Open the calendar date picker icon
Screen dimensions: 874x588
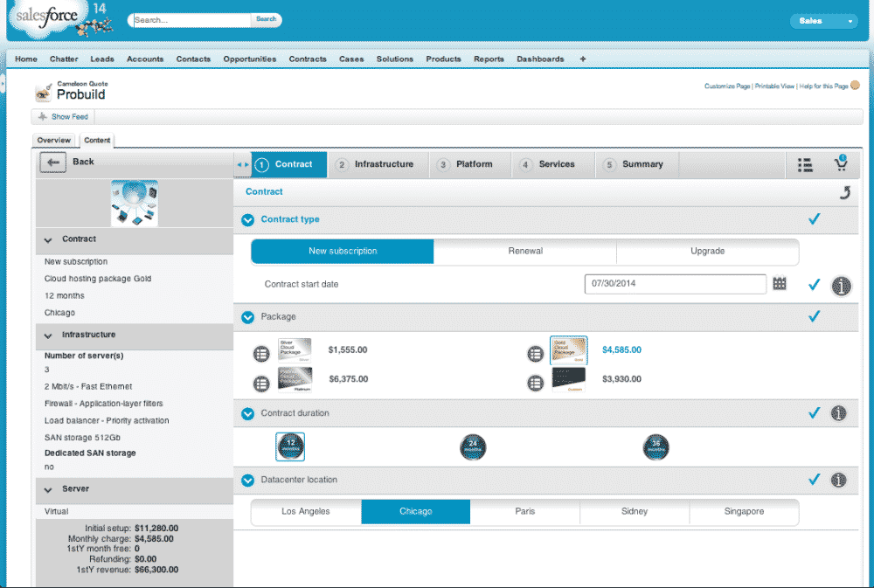click(780, 284)
